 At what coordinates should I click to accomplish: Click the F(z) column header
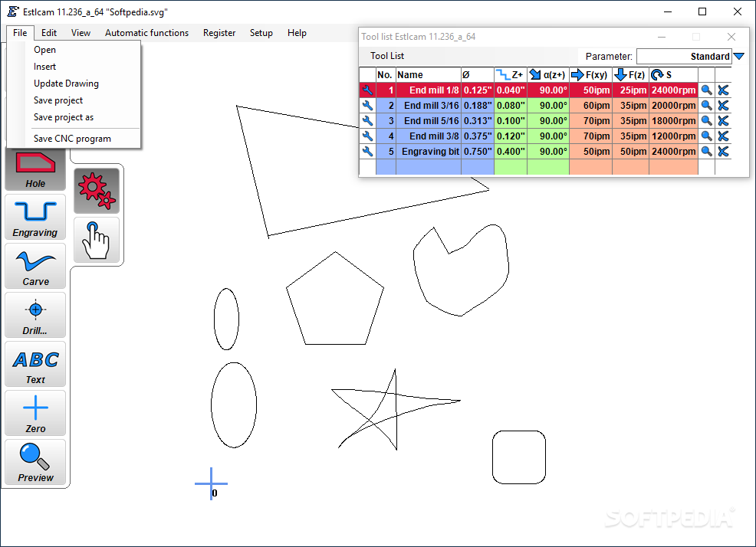(631, 75)
